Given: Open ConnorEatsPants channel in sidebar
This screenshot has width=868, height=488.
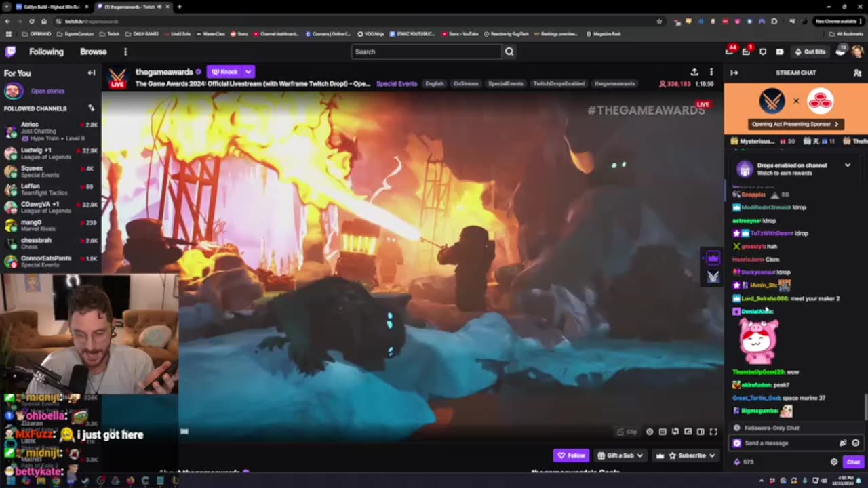Looking at the screenshot, I should click(51, 261).
